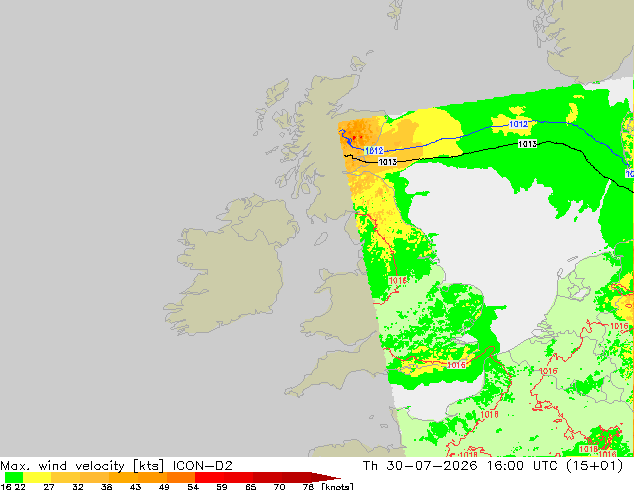Click the '27' value in the legend scale
Screen dimensions: 634x490
click(49, 486)
